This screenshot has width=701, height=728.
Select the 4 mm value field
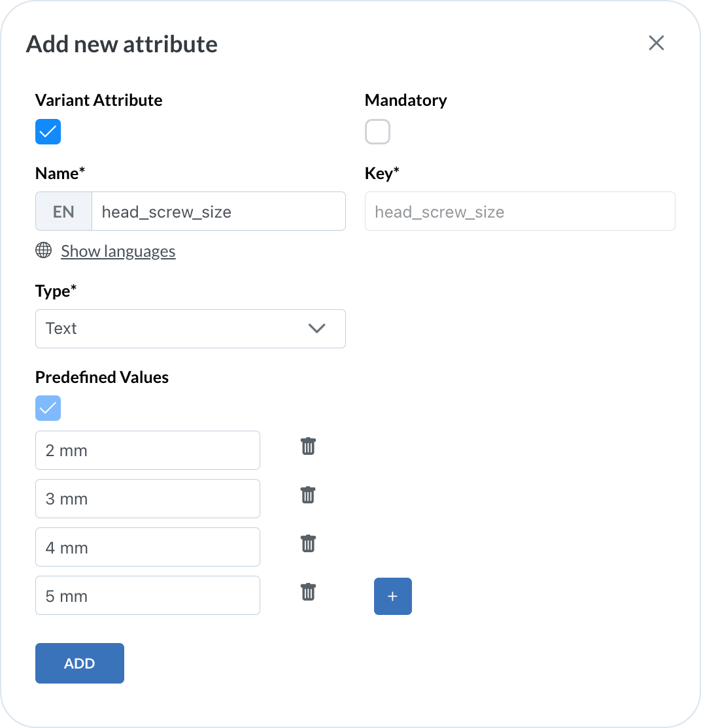pyautogui.click(x=147, y=547)
